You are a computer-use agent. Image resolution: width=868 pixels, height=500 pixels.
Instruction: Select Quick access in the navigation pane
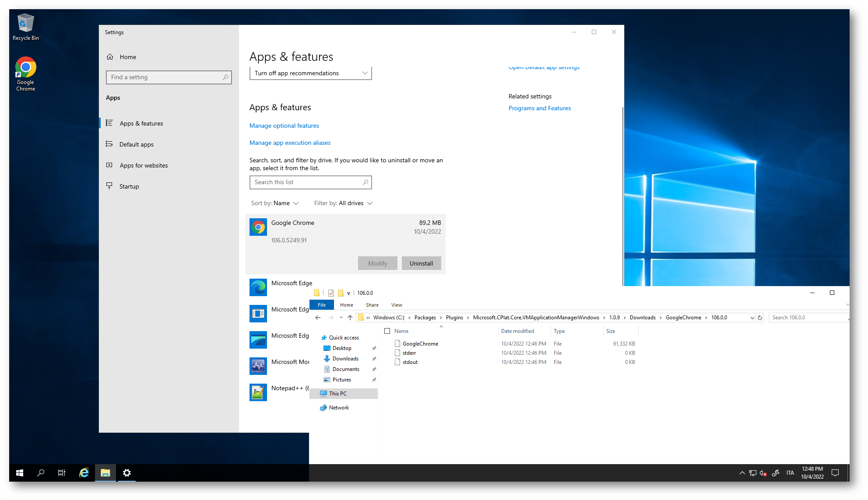344,338
